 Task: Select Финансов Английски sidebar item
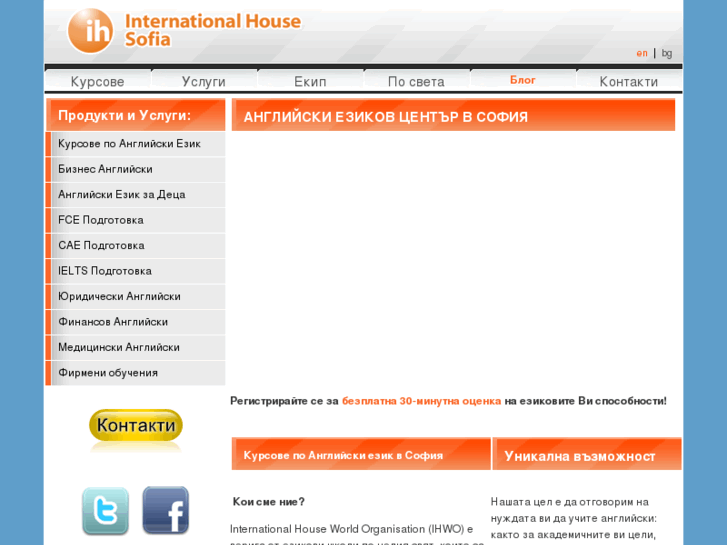(135, 322)
